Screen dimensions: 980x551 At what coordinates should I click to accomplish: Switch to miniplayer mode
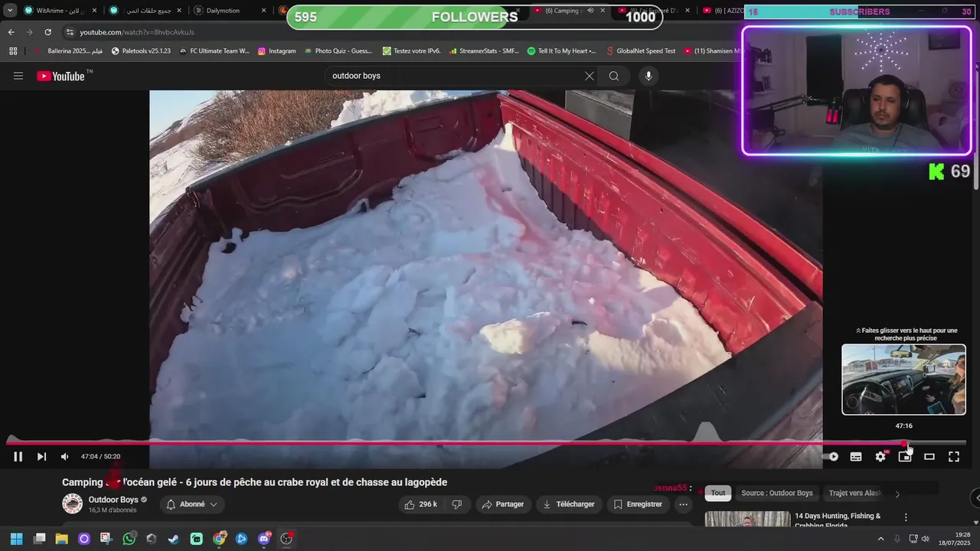coord(905,457)
